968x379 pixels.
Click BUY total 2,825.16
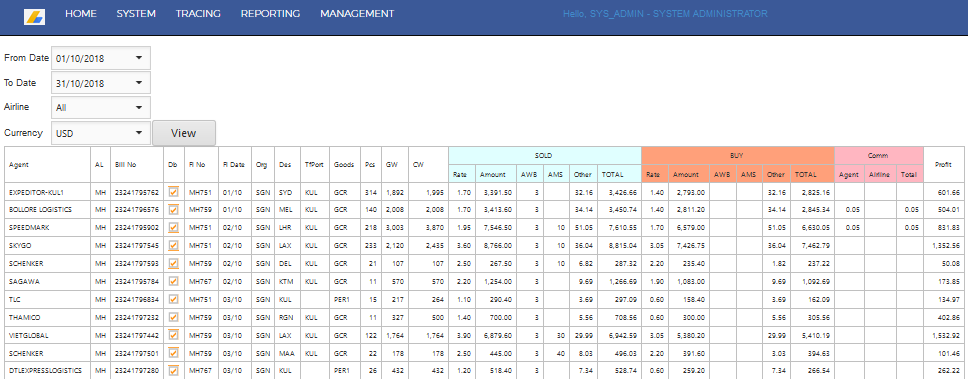click(817, 193)
